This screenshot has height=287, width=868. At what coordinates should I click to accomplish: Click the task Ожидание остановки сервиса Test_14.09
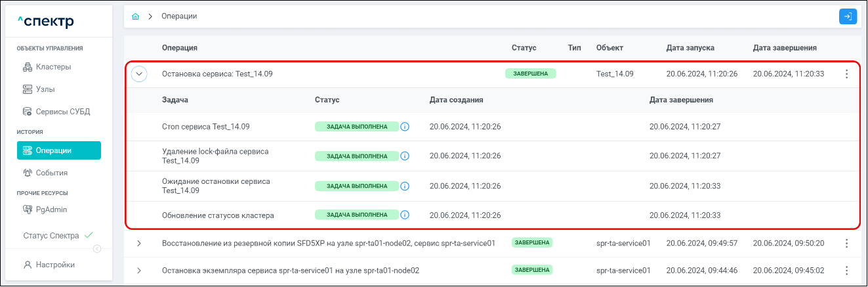[216, 186]
